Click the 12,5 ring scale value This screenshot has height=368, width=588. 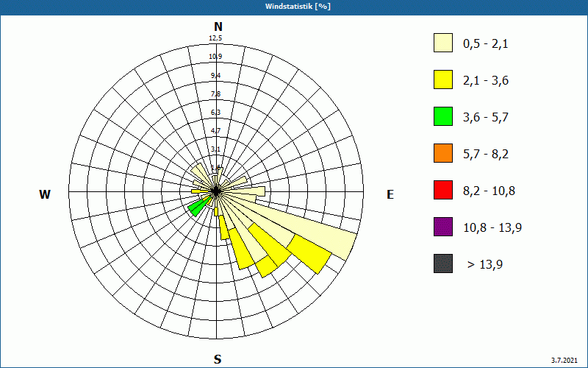point(215,38)
